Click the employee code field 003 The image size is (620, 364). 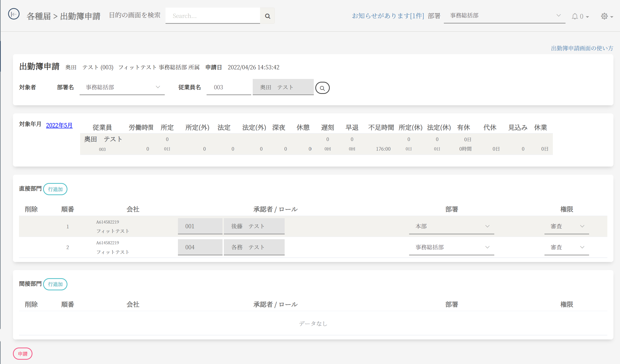[228, 87]
